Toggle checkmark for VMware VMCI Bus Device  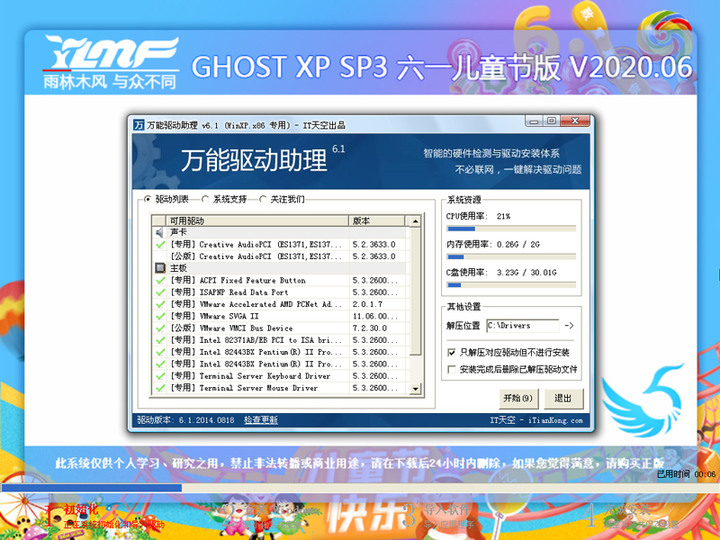coord(160,328)
